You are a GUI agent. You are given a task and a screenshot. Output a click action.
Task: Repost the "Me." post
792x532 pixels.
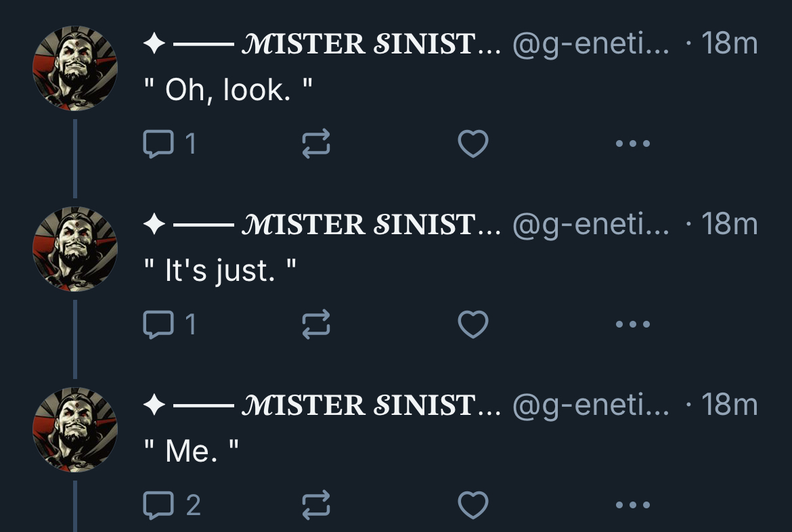point(317,505)
